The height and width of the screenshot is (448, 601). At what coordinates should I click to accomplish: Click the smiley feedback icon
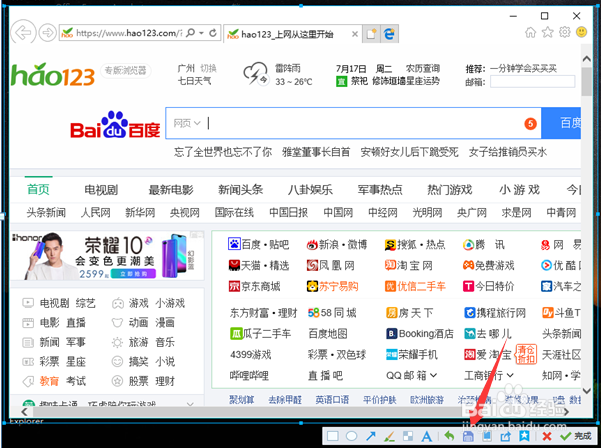point(581,32)
